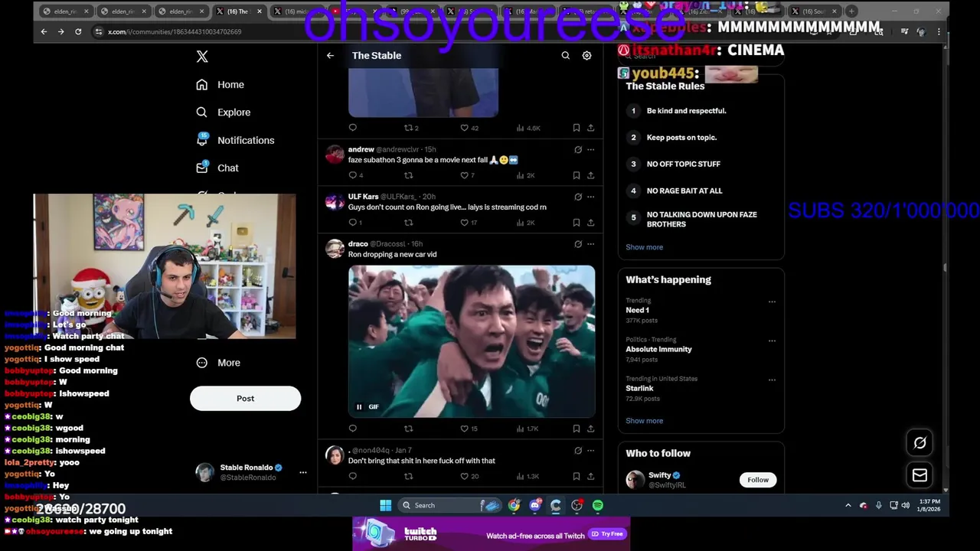Click the taskbar Search box
Image resolution: width=980 pixels, height=551 pixels.
coord(450,505)
